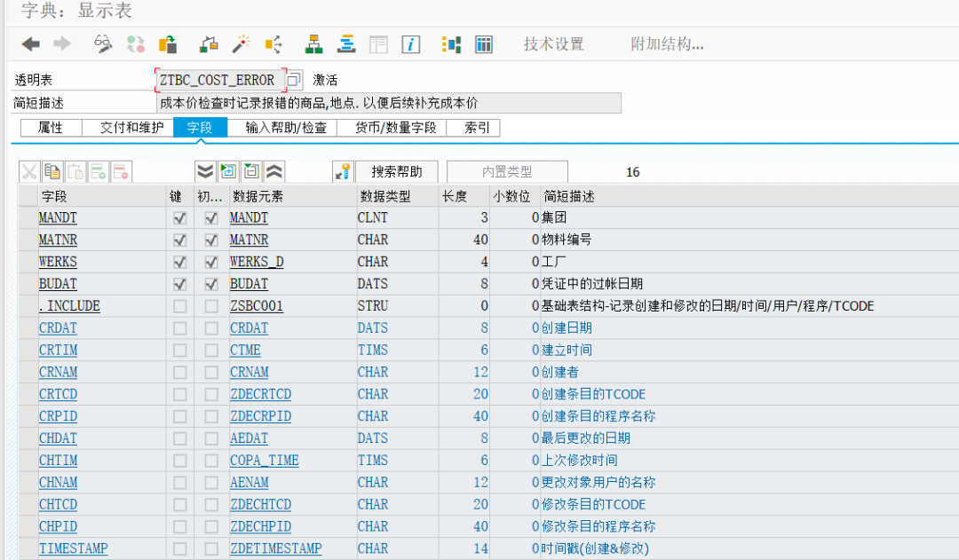Click the active/inactive switch icon
959x560 pixels.
click(136, 44)
